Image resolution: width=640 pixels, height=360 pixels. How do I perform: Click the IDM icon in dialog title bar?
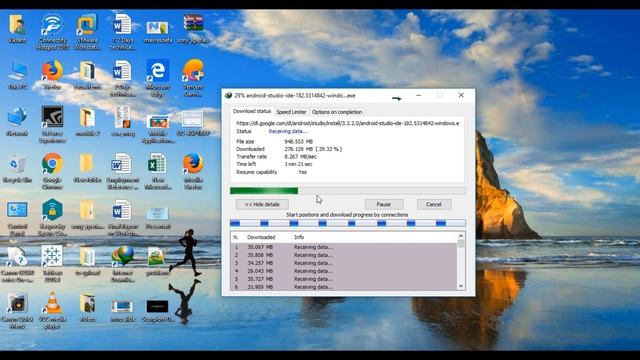(229, 96)
